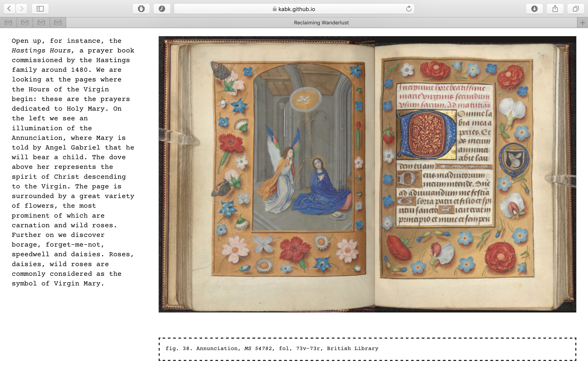
Task: Click the words 'symbol of Virgin Mary.'
Action: click(x=58, y=284)
